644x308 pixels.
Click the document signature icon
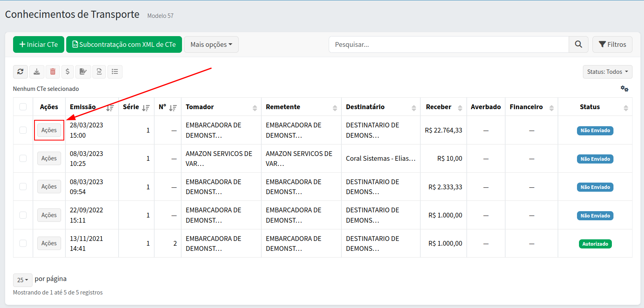[83, 72]
